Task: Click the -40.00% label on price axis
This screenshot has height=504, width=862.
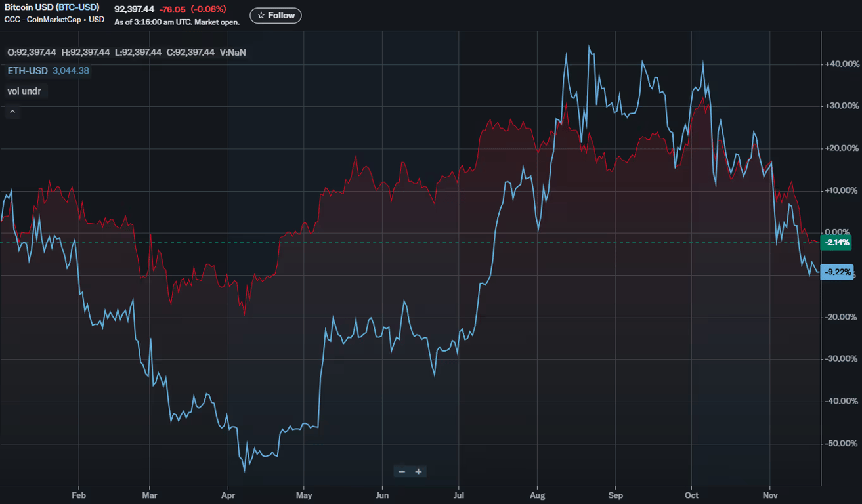Action: pos(840,402)
